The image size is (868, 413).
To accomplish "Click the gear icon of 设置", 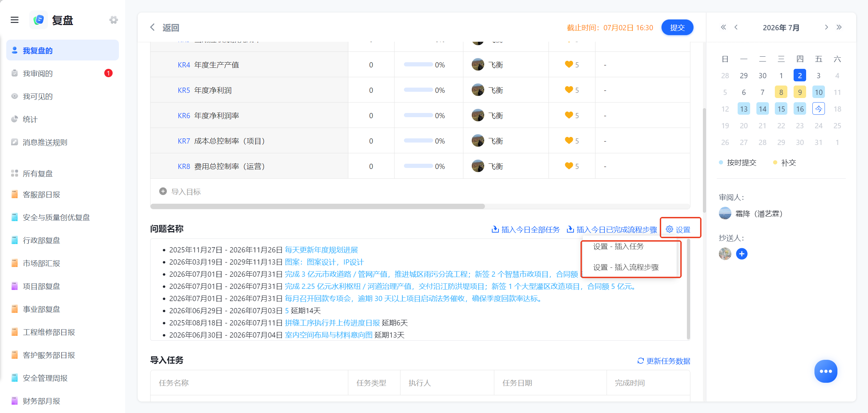I will [669, 229].
